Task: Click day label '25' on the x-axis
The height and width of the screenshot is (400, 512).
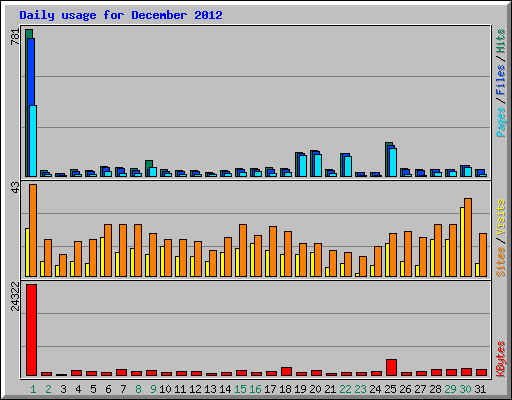Action: point(390,389)
